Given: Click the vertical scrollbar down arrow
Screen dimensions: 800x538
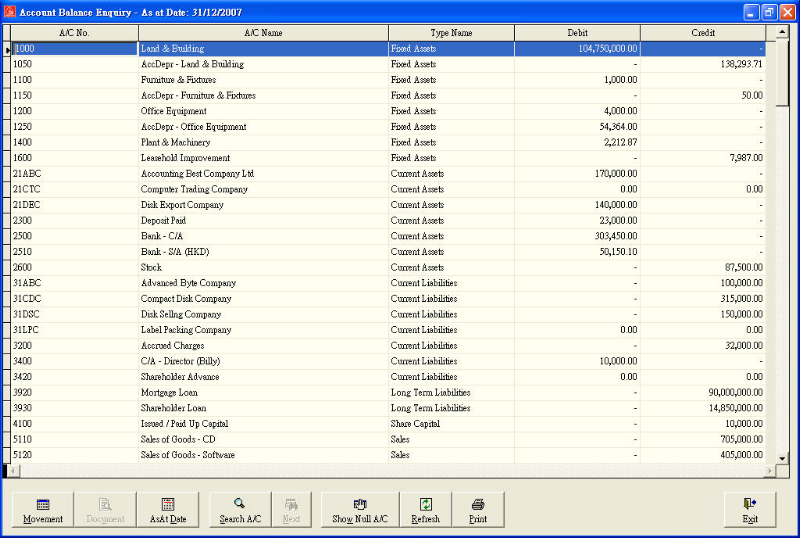Looking at the screenshot, I should point(782,458).
